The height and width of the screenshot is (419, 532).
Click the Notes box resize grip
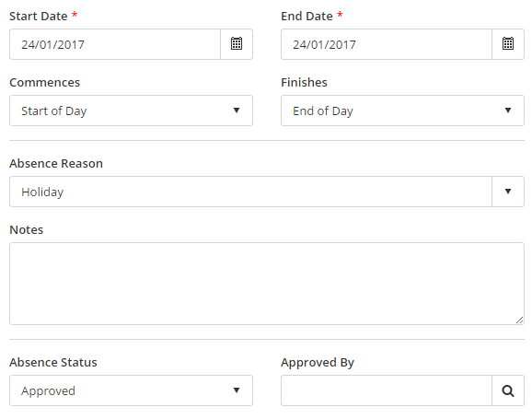point(519,320)
